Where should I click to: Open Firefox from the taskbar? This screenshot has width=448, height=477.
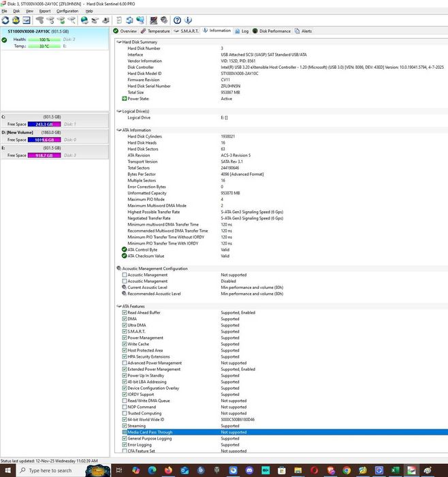pyautogui.click(x=168, y=470)
